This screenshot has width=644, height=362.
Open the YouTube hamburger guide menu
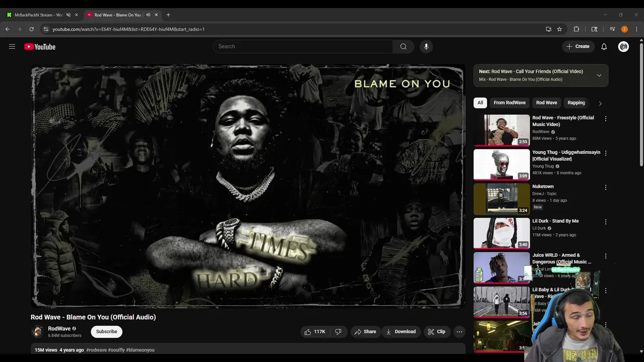tap(12, 47)
